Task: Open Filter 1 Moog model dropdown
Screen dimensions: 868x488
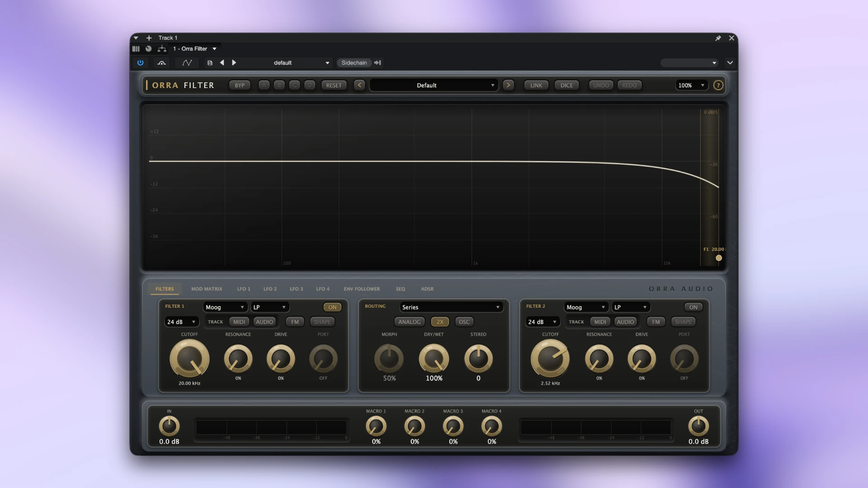Action: [x=225, y=307]
